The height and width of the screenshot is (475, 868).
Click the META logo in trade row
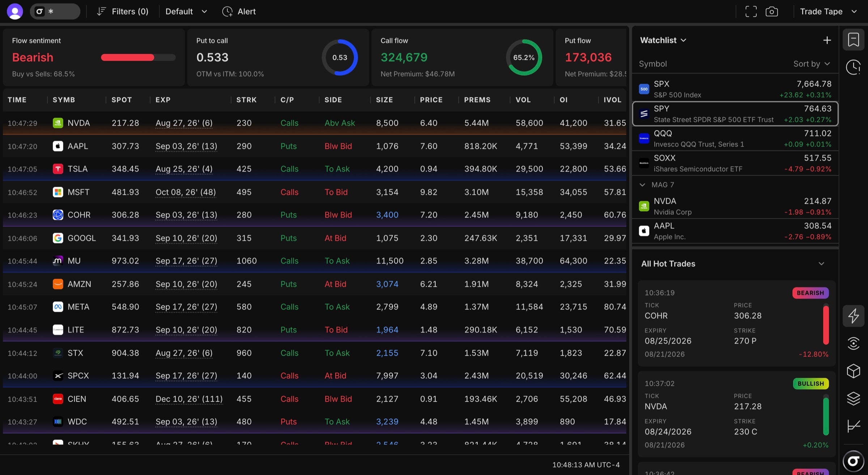(58, 307)
